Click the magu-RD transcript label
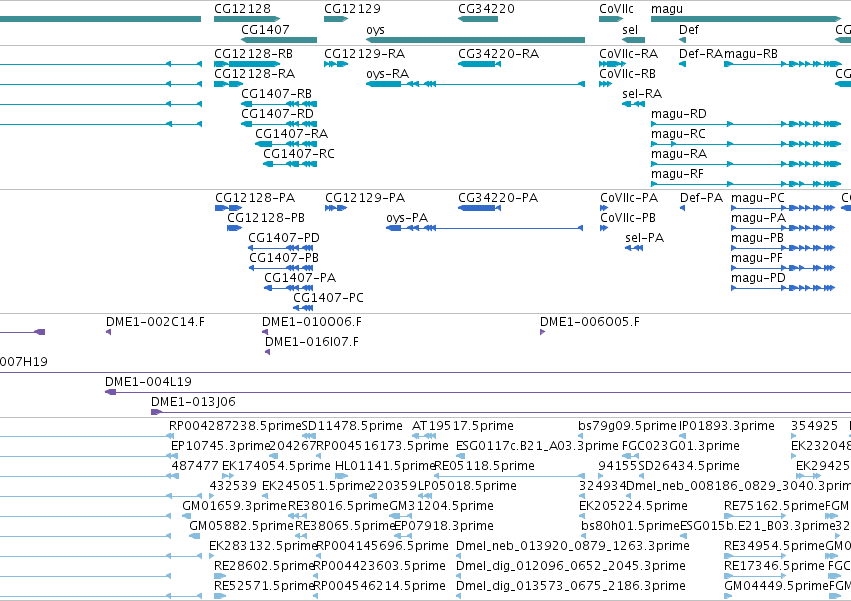851x601 pixels. point(679,114)
